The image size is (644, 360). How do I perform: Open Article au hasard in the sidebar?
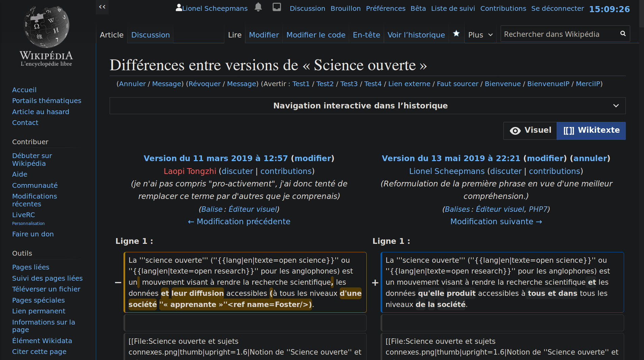point(40,112)
